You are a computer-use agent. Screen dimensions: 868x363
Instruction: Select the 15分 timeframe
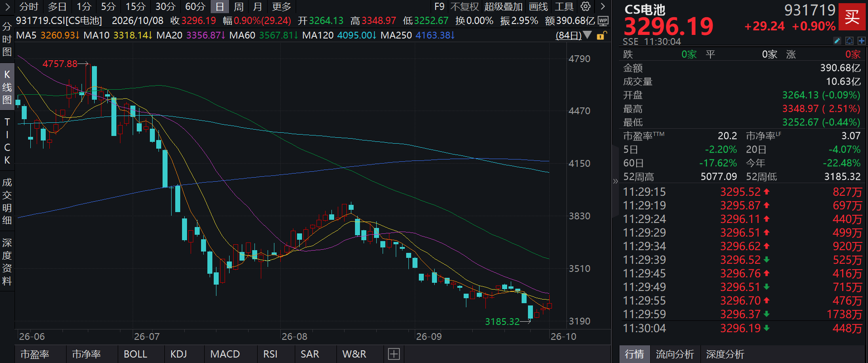click(x=135, y=6)
